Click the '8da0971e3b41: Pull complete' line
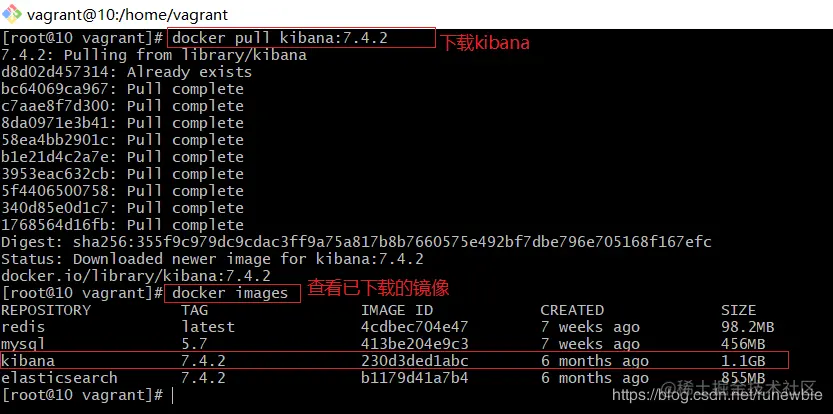Image resolution: width=833 pixels, height=414 pixels. 122,123
